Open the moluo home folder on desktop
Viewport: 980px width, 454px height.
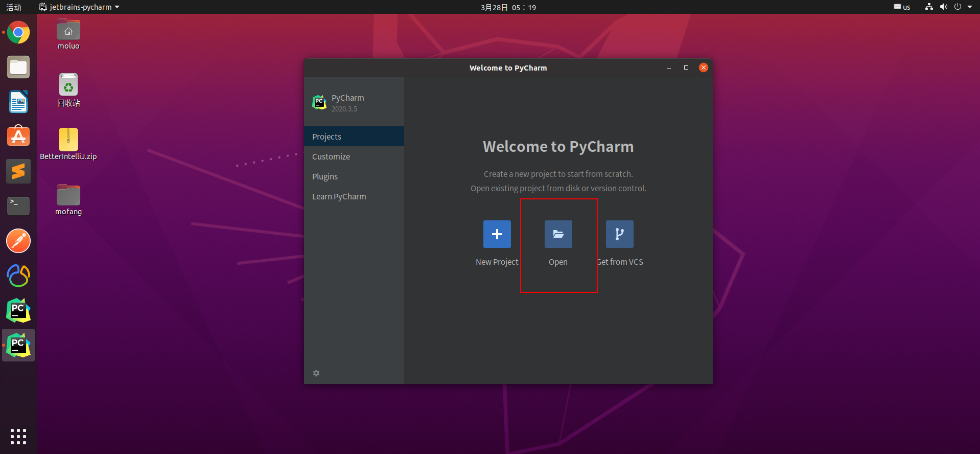pyautogui.click(x=68, y=35)
